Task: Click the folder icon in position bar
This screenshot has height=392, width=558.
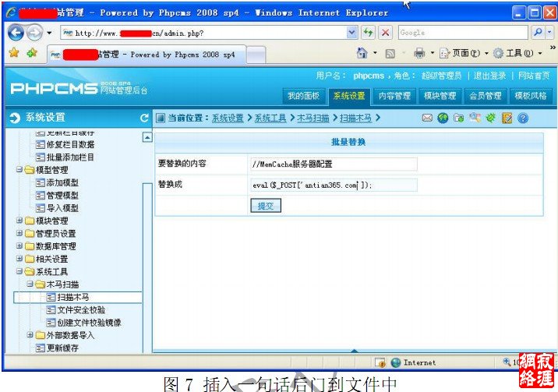Action: point(459,118)
